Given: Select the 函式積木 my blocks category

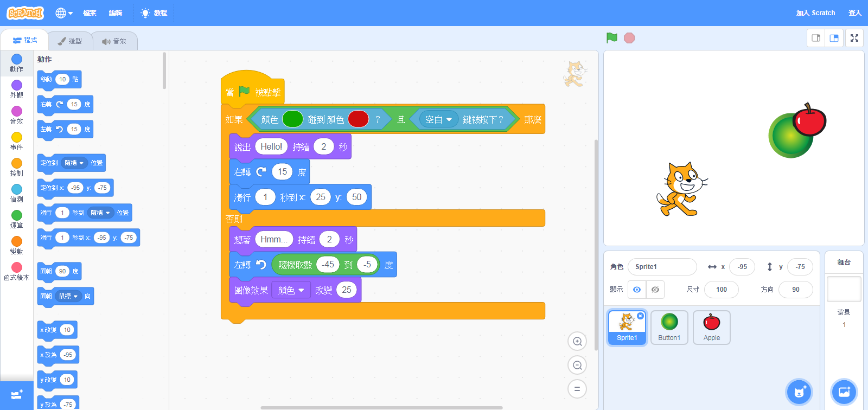Looking at the screenshot, I should [x=17, y=271].
